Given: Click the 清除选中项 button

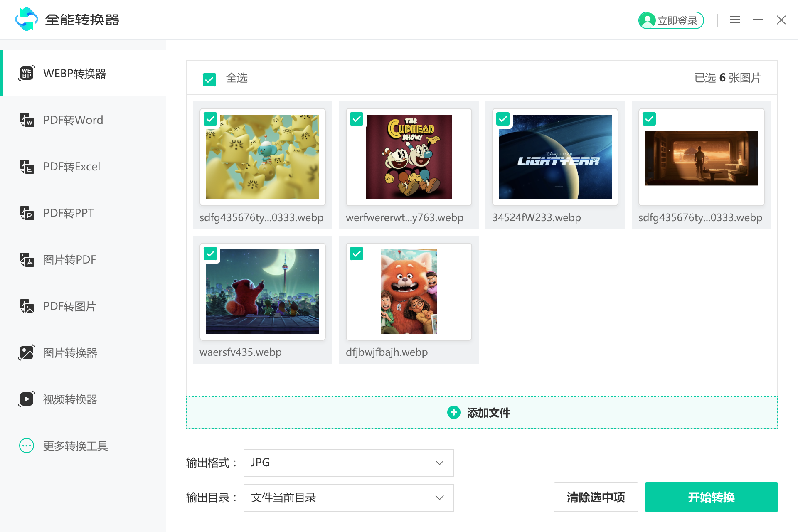Looking at the screenshot, I should (x=595, y=497).
